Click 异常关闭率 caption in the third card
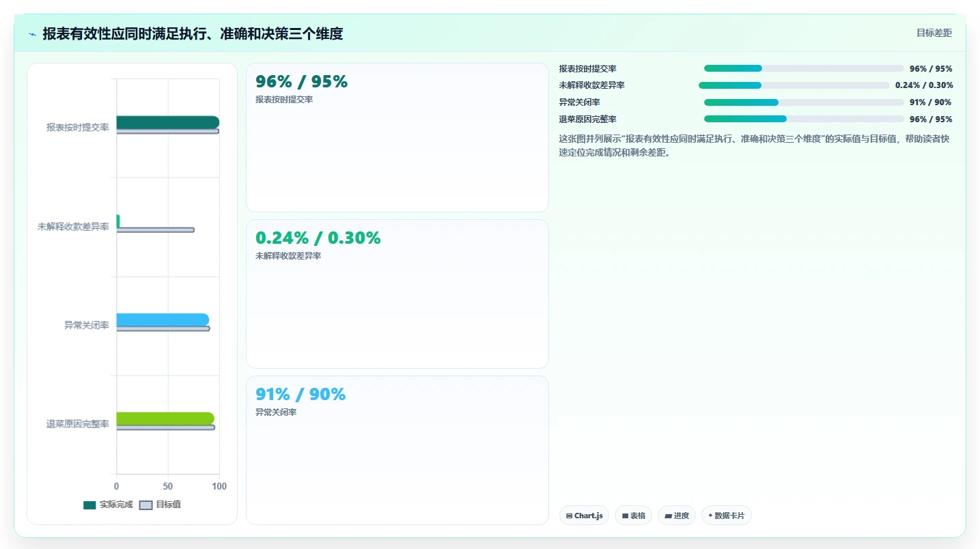 coord(276,412)
